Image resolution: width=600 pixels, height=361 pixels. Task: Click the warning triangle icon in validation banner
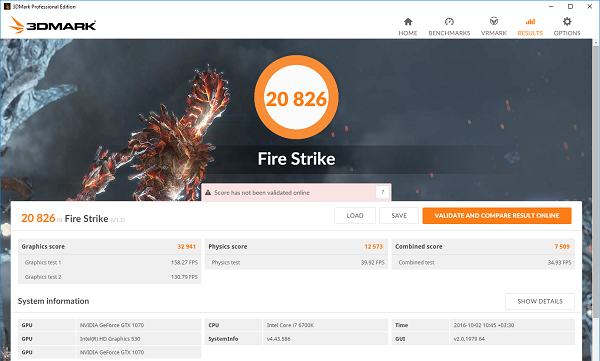(208, 193)
